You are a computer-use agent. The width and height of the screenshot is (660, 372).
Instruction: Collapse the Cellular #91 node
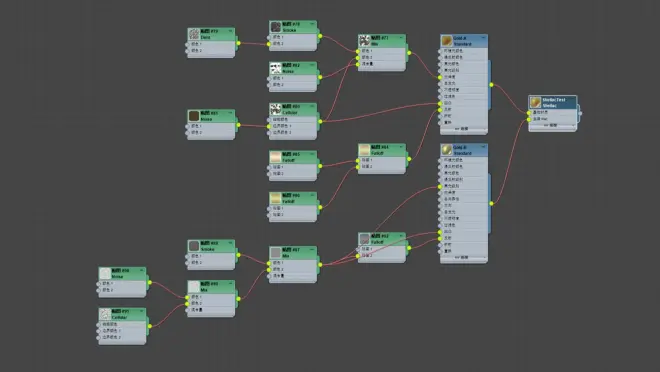pos(141,311)
